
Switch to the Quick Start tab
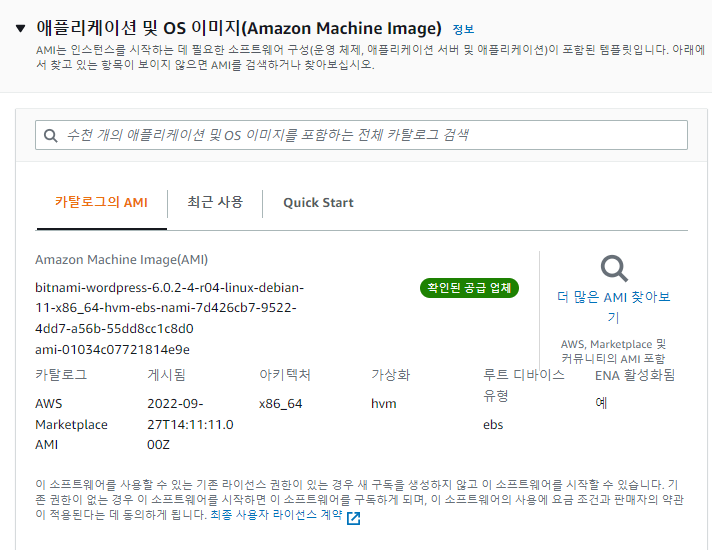[318, 203]
